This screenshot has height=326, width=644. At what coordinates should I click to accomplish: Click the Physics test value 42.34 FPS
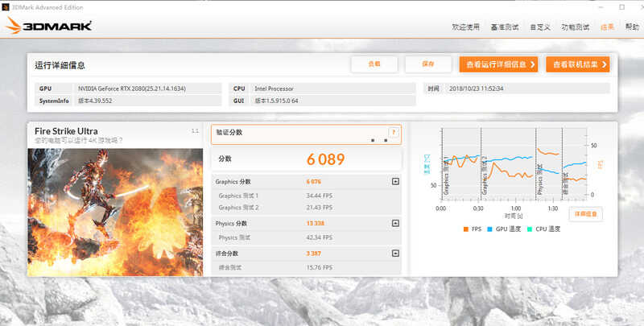tap(319, 237)
